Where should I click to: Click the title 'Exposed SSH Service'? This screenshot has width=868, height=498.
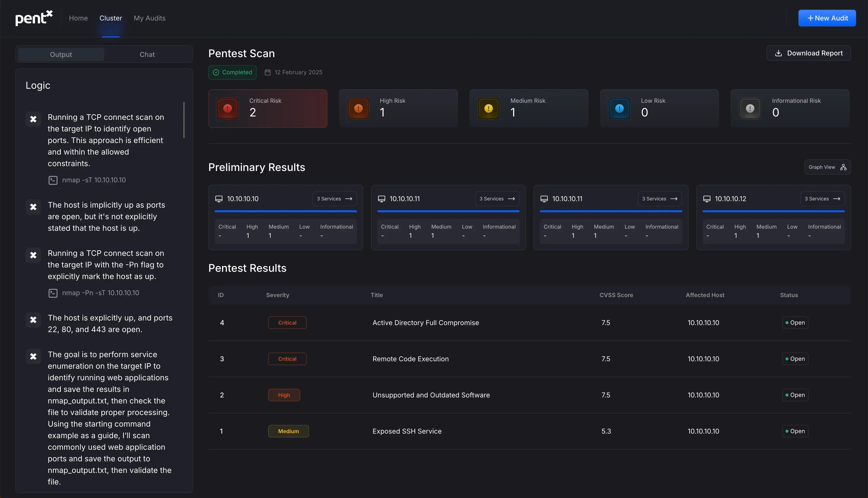click(407, 431)
